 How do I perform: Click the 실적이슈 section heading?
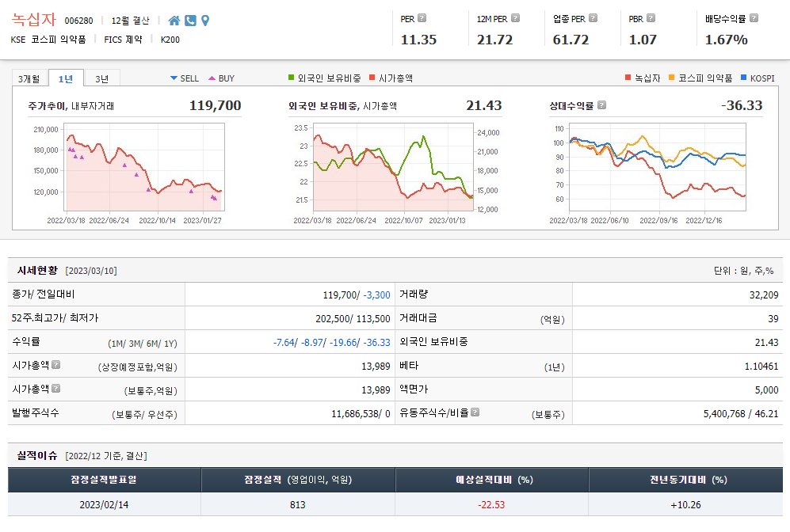pos(37,455)
